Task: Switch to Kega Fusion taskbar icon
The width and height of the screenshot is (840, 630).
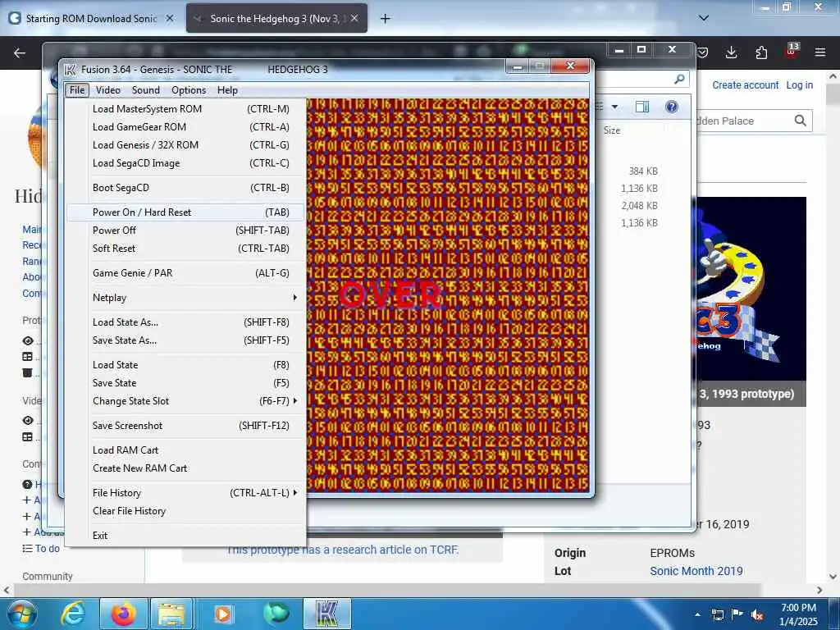Action: [x=327, y=614]
